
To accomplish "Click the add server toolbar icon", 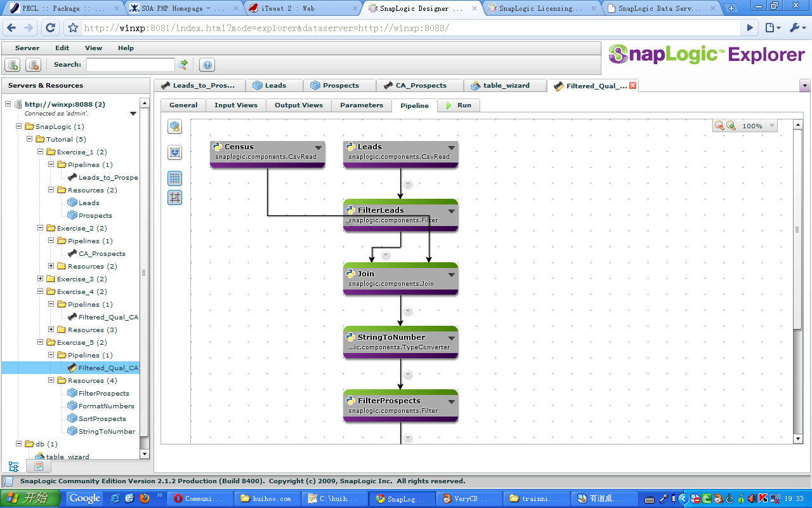I will click(13, 65).
